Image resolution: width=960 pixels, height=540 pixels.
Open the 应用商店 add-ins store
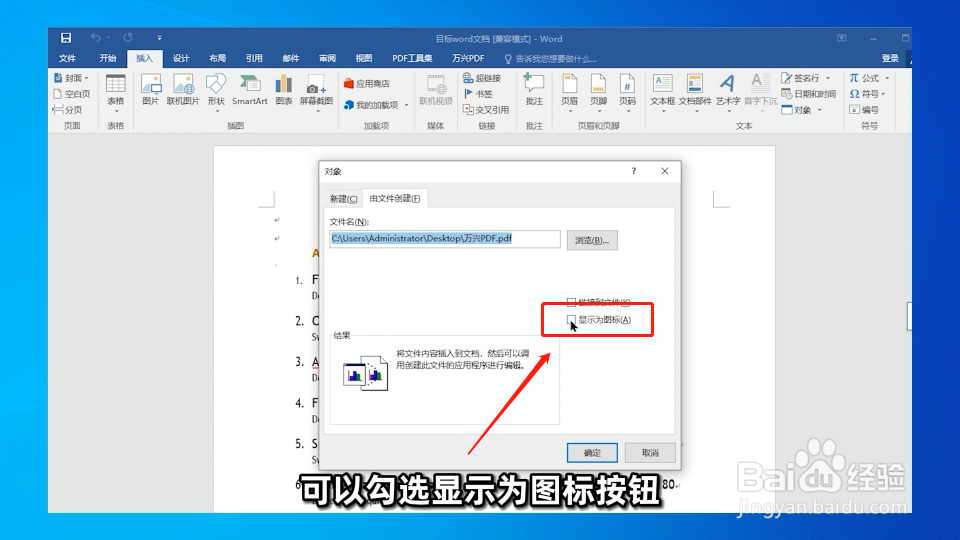(x=367, y=83)
